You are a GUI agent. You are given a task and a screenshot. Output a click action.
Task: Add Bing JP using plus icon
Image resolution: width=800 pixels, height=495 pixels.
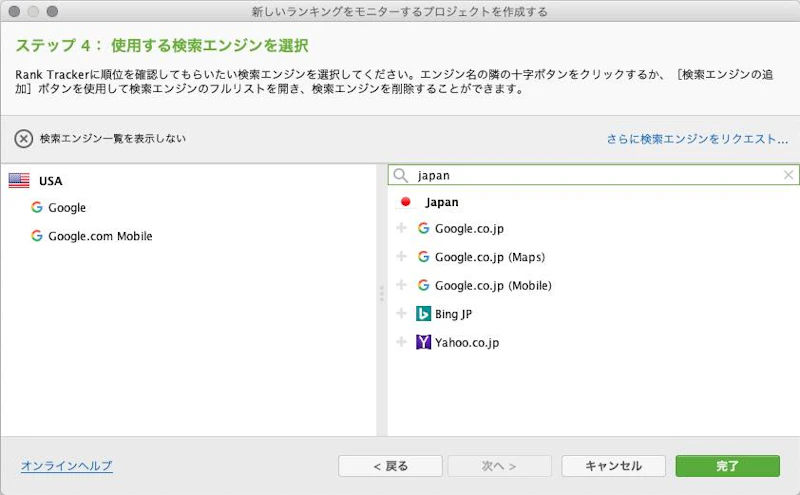pyautogui.click(x=402, y=314)
